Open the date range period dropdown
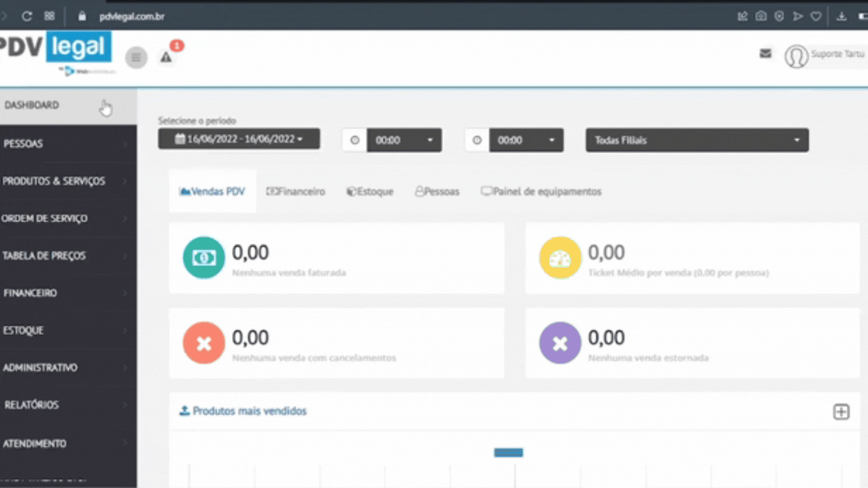 [x=239, y=139]
